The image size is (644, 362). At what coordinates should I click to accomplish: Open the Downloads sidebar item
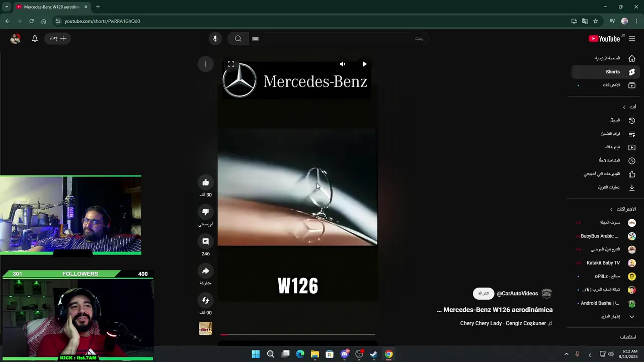[606, 187]
